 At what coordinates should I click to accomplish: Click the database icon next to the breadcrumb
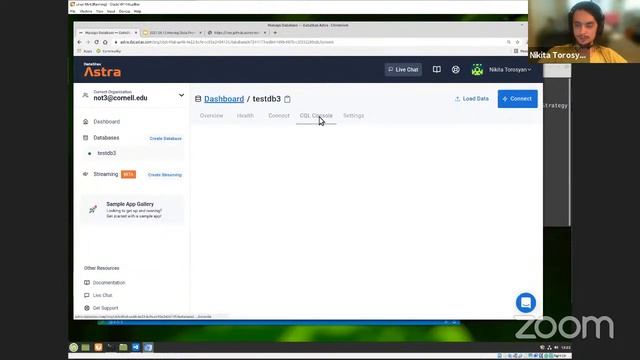coord(198,99)
